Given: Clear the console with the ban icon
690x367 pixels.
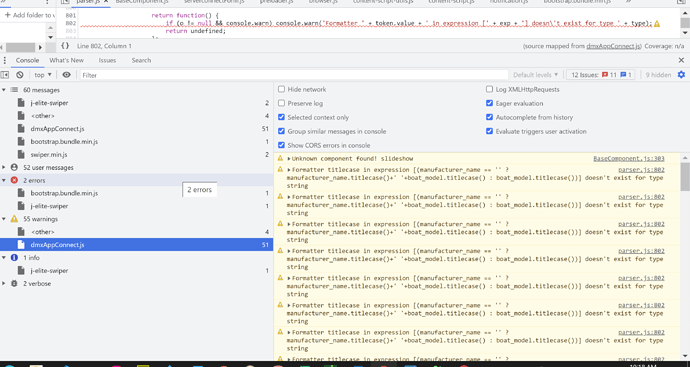Looking at the screenshot, I should click(20, 75).
